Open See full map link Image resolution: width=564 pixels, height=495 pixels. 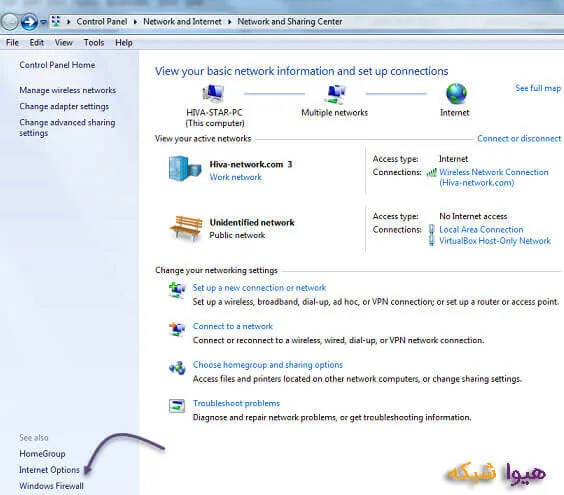(x=538, y=88)
